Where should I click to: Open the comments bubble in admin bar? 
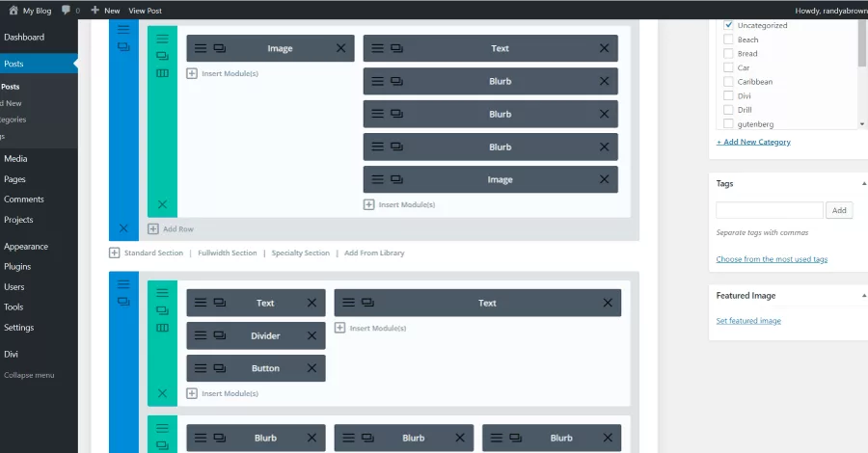[x=66, y=10]
